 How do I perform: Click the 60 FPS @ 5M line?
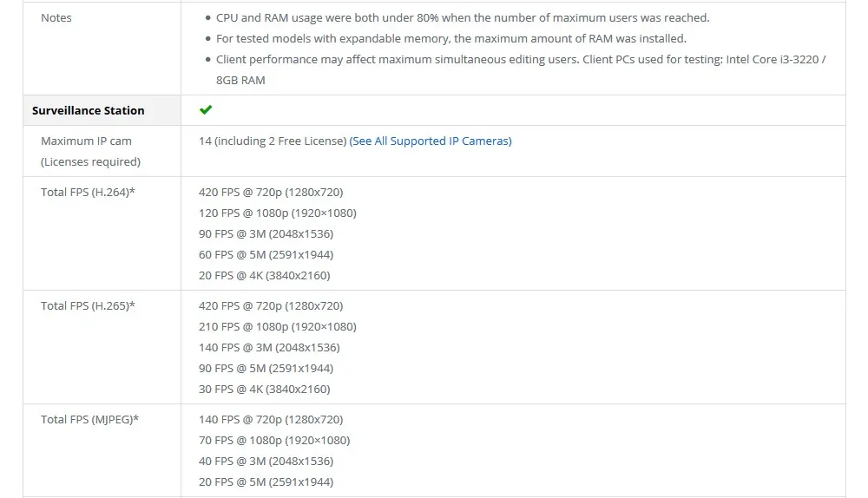(x=266, y=254)
